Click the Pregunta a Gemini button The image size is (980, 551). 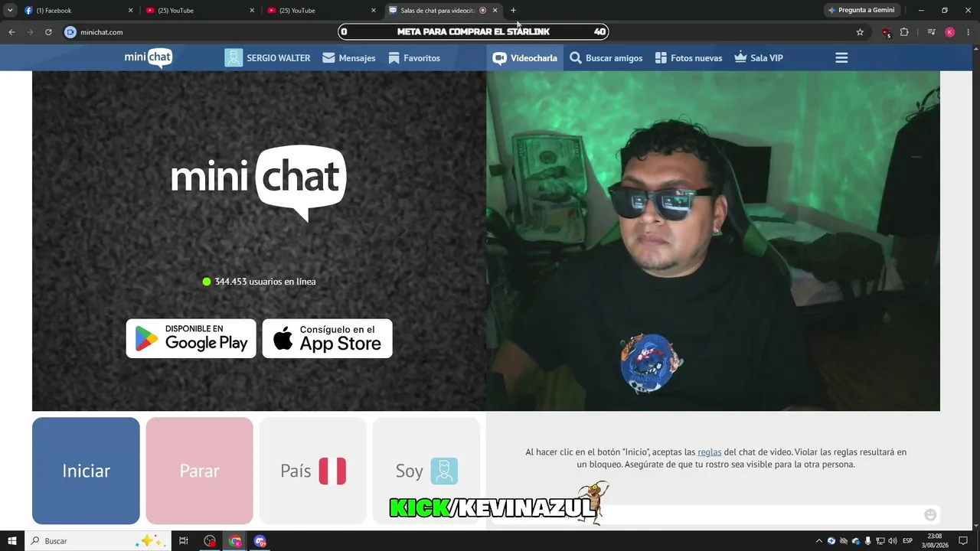pyautogui.click(x=861, y=10)
